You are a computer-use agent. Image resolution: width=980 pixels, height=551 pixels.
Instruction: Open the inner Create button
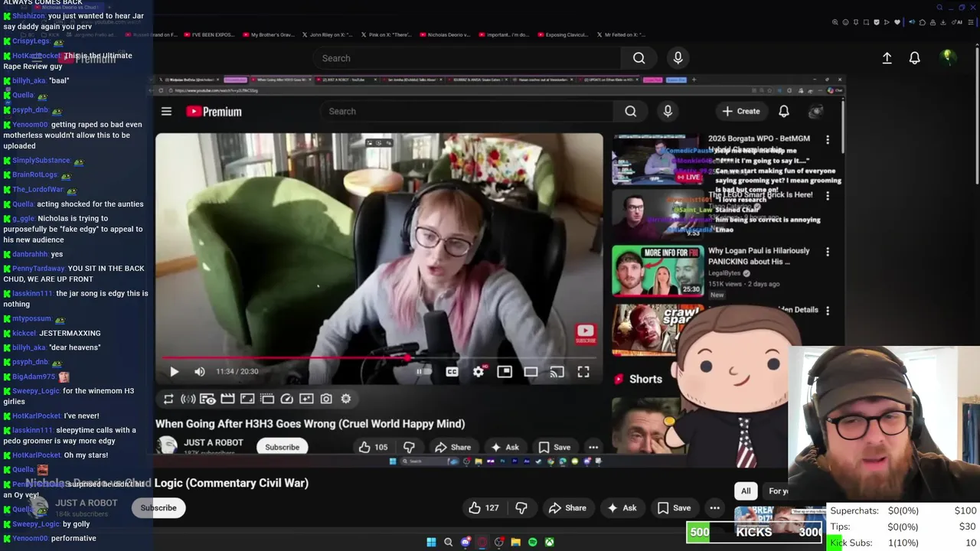(x=741, y=112)
